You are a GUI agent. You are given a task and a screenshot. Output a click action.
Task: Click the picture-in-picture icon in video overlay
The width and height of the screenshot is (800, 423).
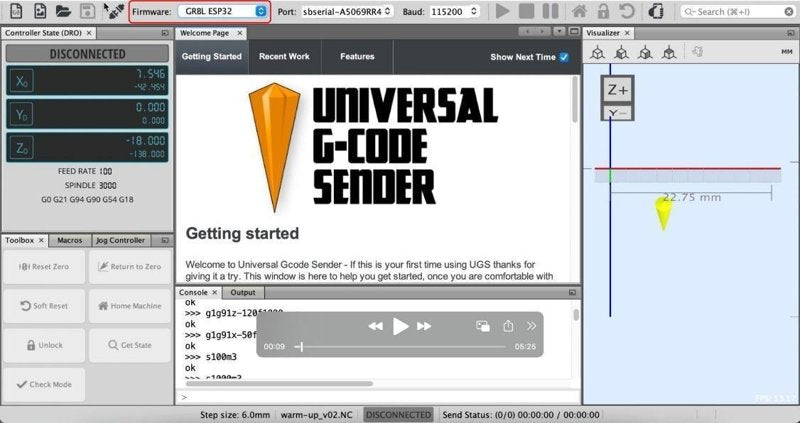[x=483, y=326]
